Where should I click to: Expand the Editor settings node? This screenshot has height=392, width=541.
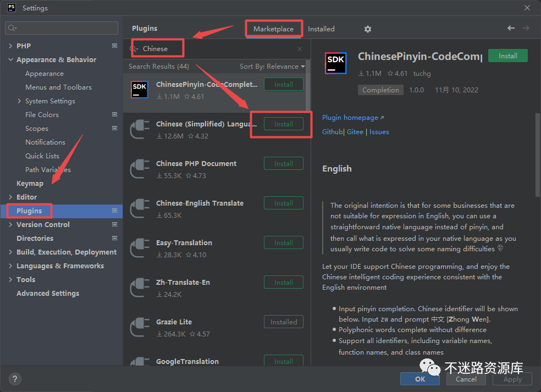click(10, 197)
